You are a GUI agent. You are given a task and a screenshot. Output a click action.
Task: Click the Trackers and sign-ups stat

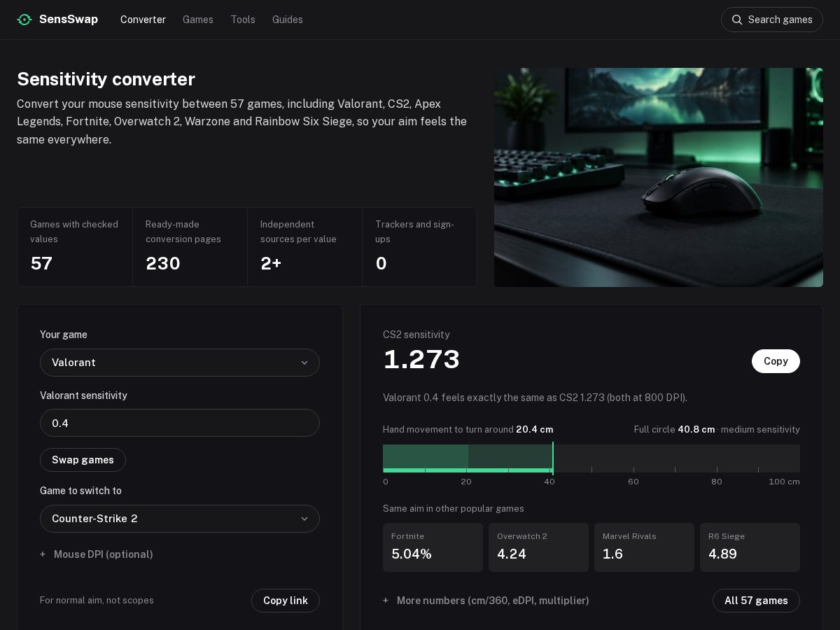(419, 247)
